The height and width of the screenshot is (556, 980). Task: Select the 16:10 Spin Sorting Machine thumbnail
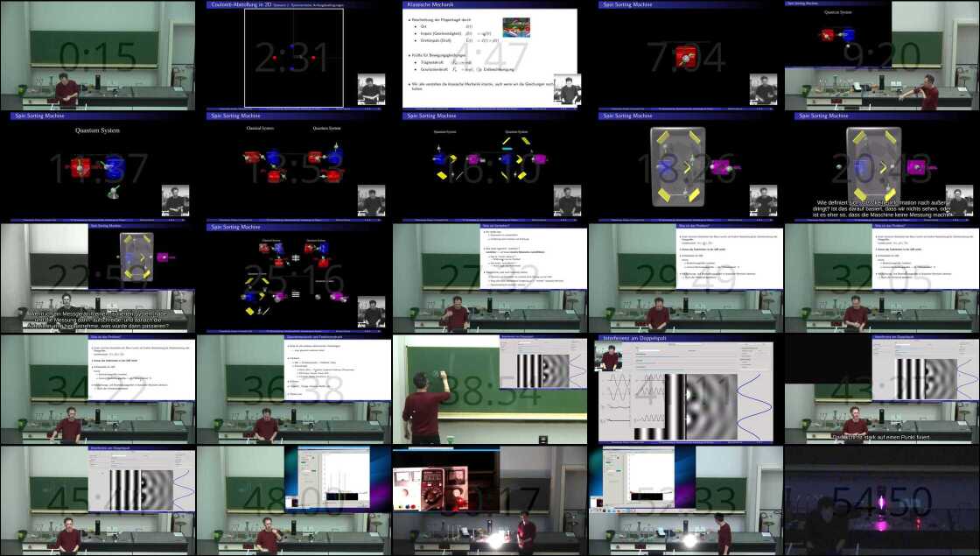(489, 166)
